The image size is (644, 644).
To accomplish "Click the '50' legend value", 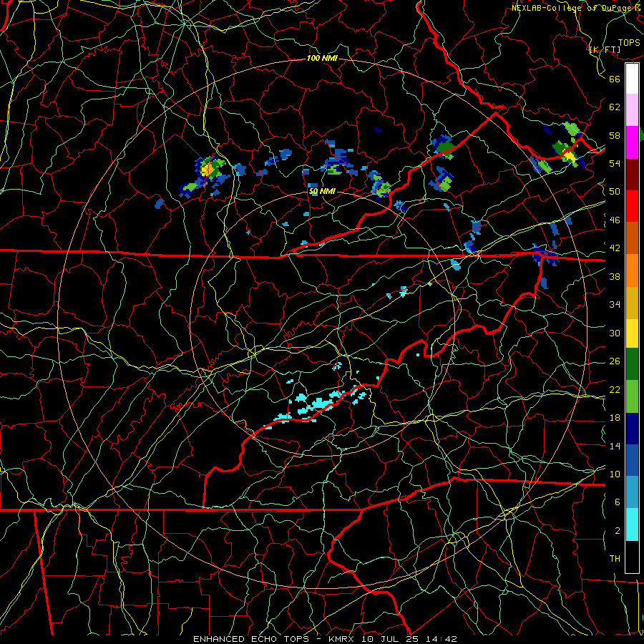I will click(x=615, y=191).
